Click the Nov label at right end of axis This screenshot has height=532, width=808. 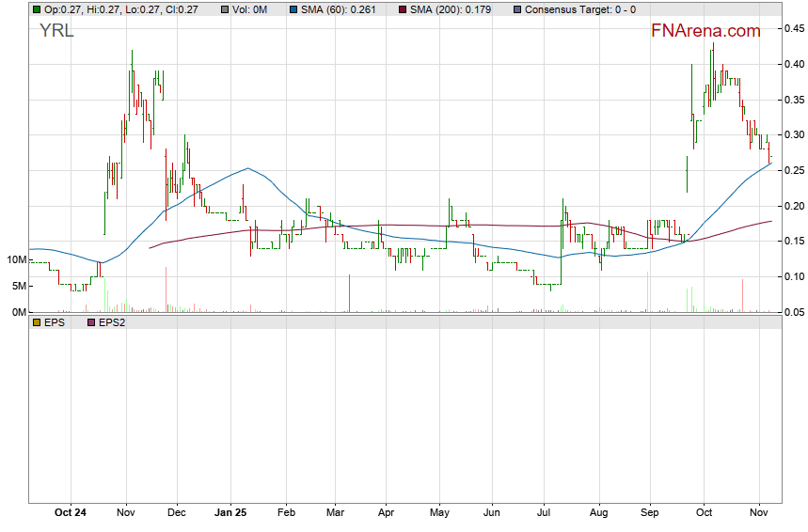tap(759, 513)
